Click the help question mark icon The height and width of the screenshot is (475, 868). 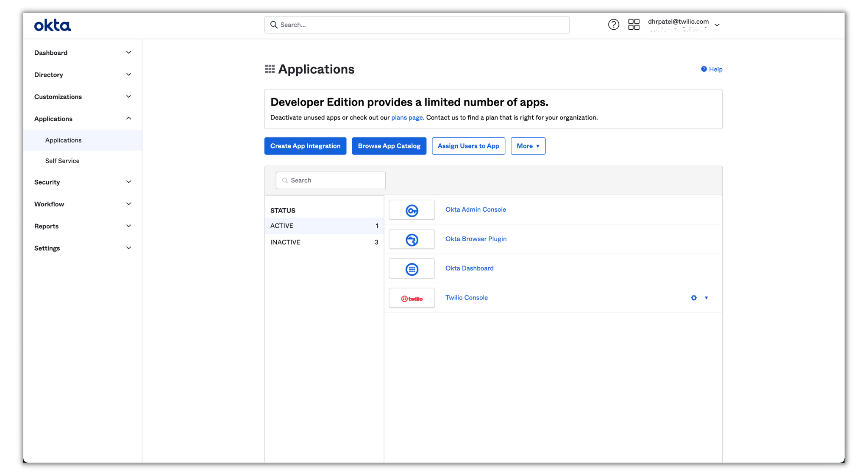tap(613, 25)
